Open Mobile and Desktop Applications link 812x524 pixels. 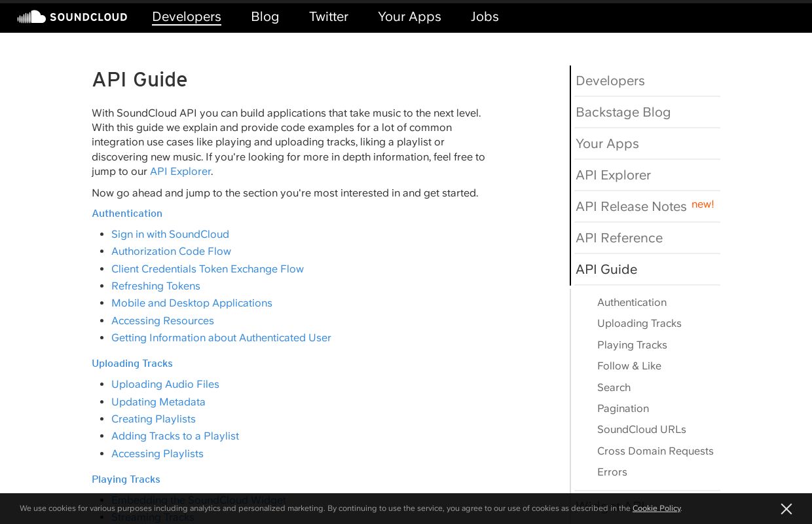pyautogui.click(x=192, y=303)
